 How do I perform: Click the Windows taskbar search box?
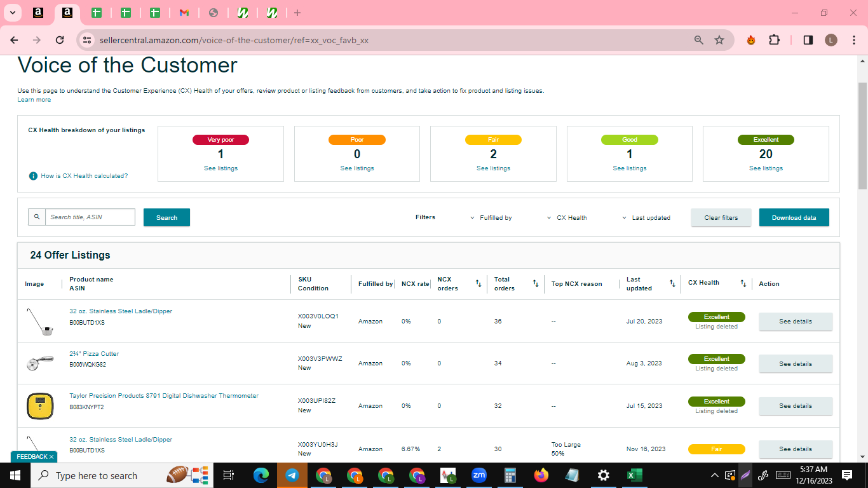121,475
